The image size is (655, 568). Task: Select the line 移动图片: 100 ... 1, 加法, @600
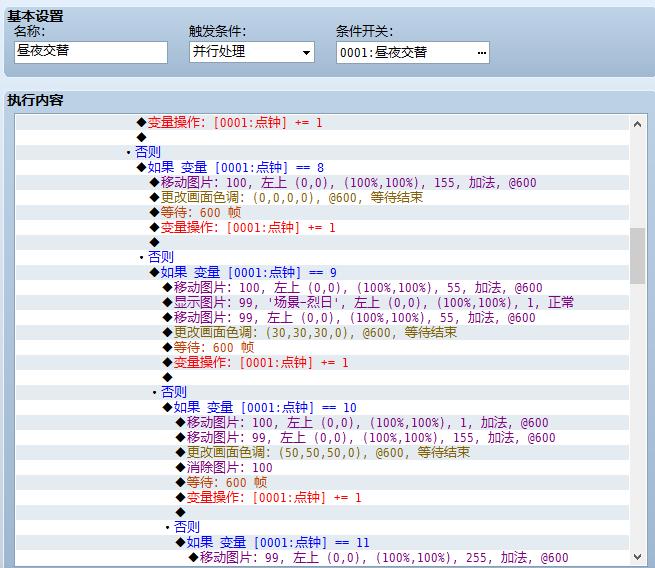point(322,422)
